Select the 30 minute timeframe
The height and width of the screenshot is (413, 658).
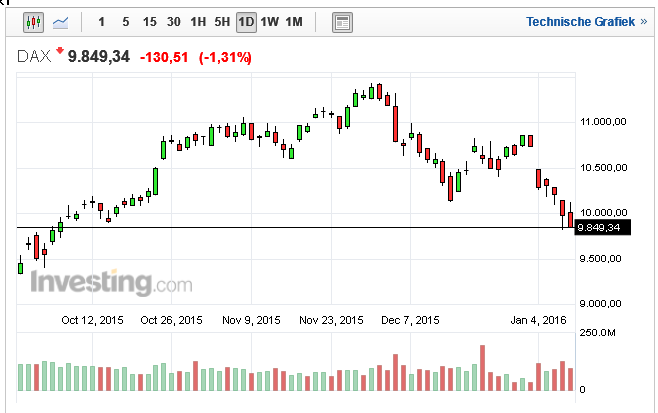pyautogui.click(x=173, y=22)
